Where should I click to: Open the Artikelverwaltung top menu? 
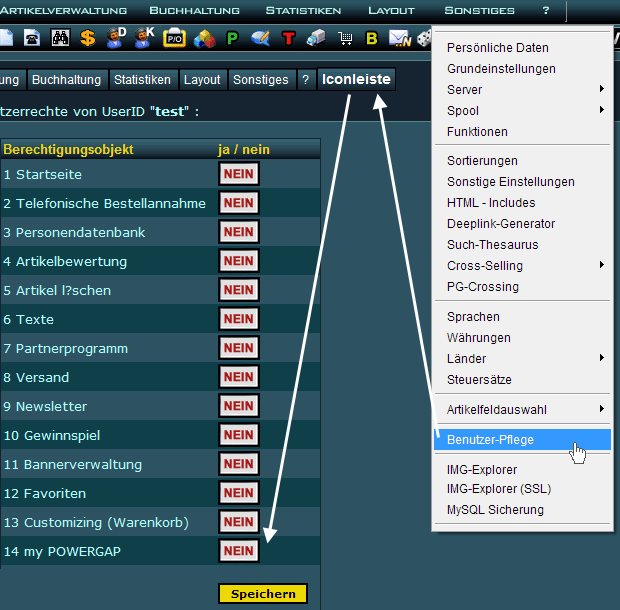pos(63,11)
